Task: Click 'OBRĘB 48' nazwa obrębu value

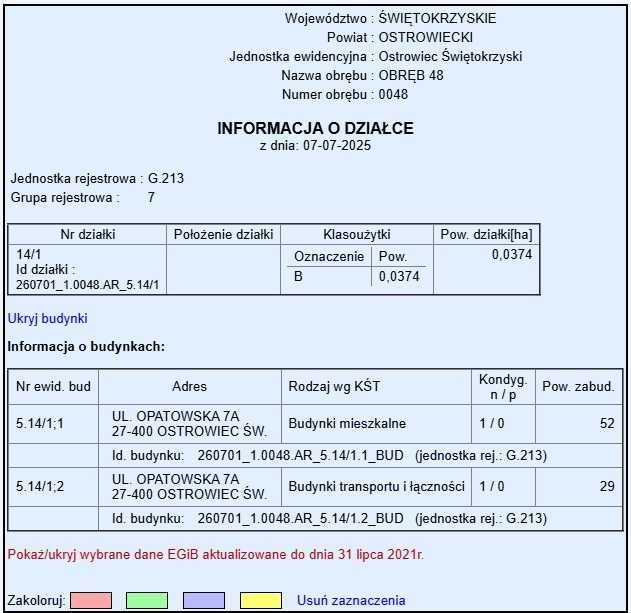Action: click(411, 75)
